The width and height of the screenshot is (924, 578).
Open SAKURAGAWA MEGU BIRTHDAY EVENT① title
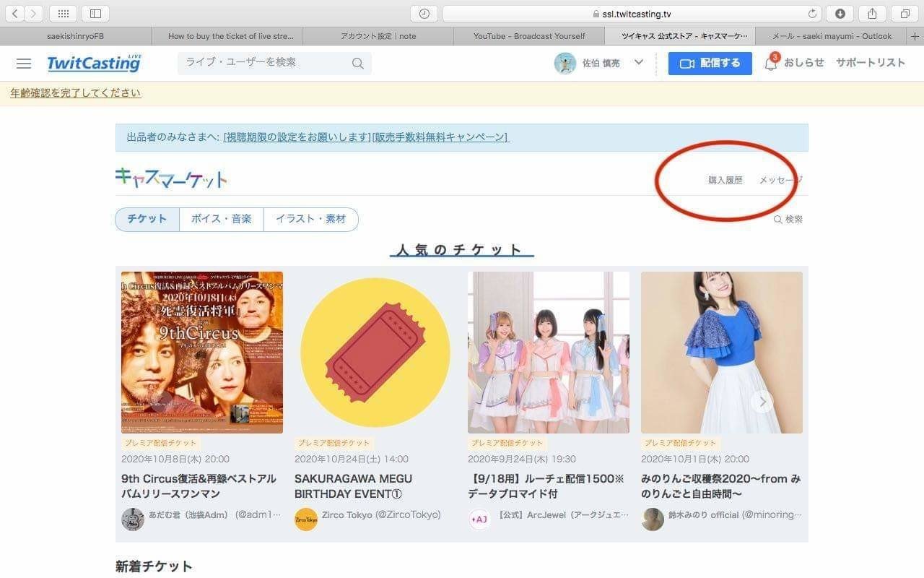[354, 486]
